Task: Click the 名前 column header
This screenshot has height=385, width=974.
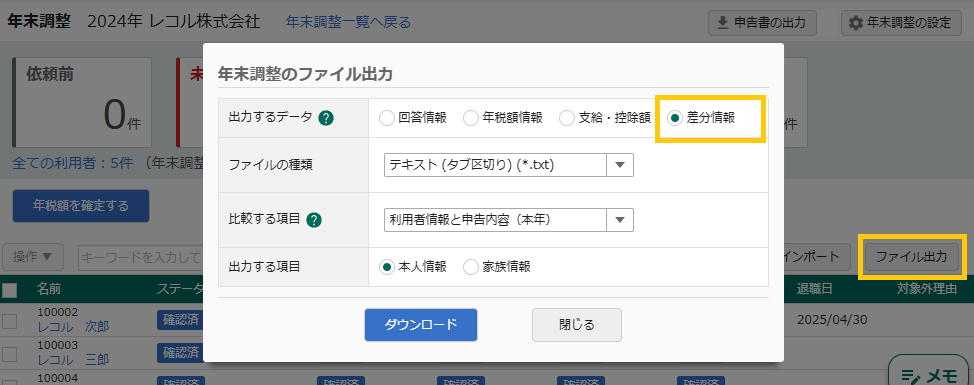Action: pyautogui.click(x=48, y=289)
